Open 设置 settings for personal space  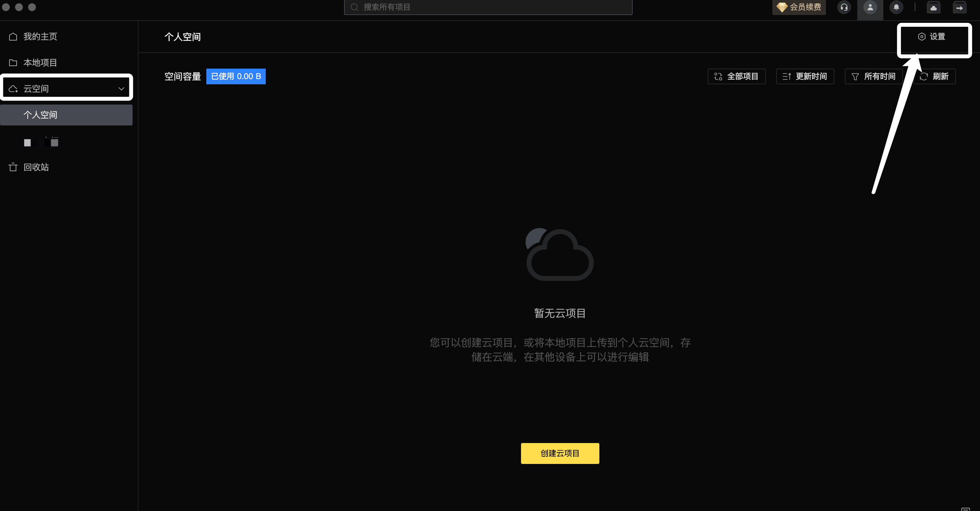coord(932,37)
